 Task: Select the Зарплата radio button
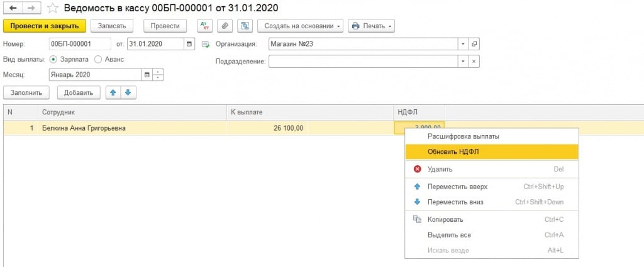[53, 59]
